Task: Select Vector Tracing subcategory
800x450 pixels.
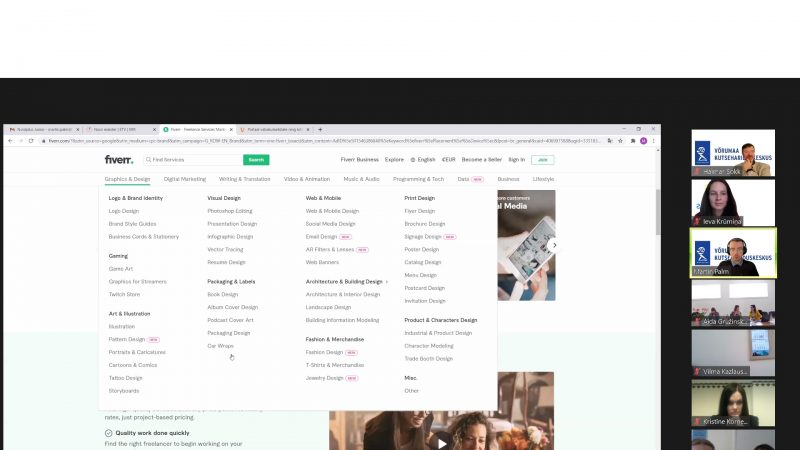Action: 225,249
